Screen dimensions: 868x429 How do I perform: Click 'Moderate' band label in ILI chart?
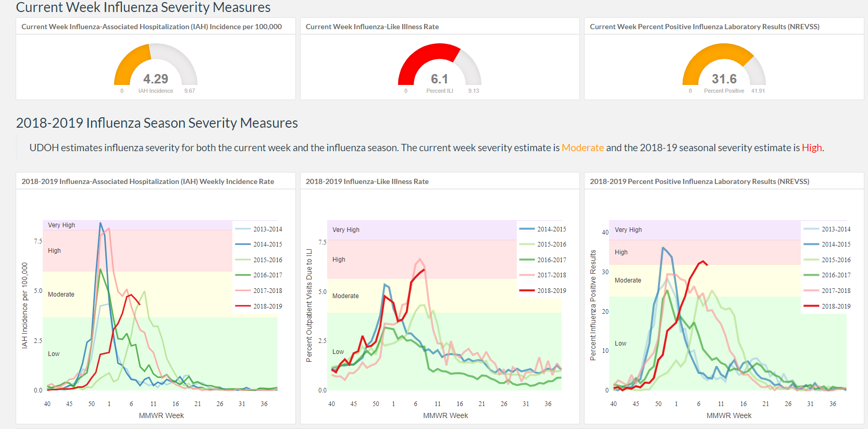click(345, 296)
